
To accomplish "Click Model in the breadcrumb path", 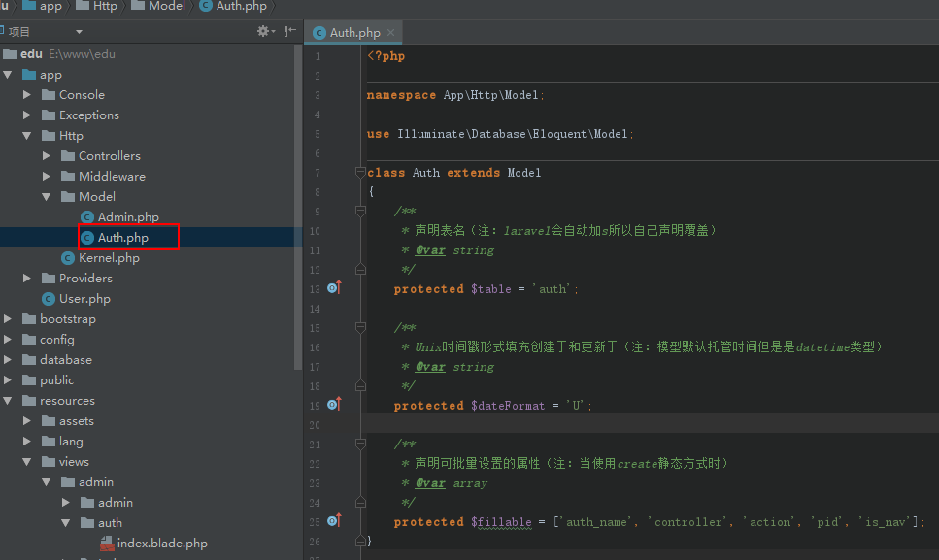I will click(x=166, y=6).
